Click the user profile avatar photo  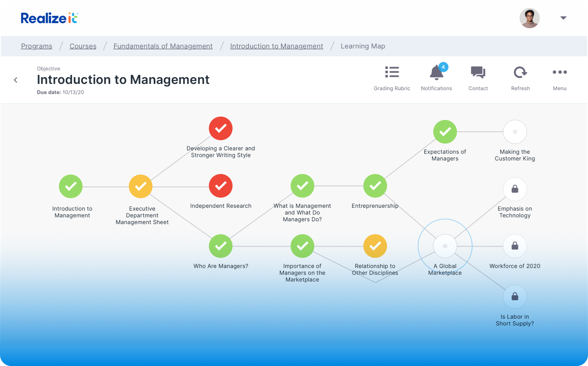point(529,18)
